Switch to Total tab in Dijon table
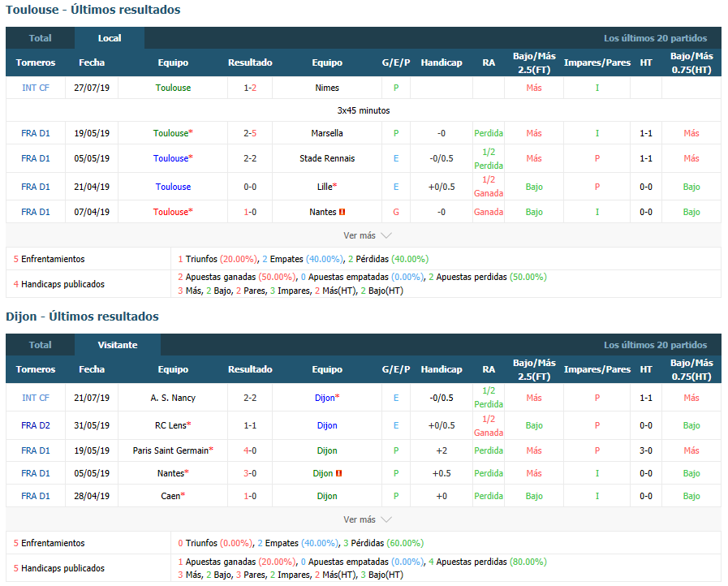728x586 pixels. coord(40,345)
